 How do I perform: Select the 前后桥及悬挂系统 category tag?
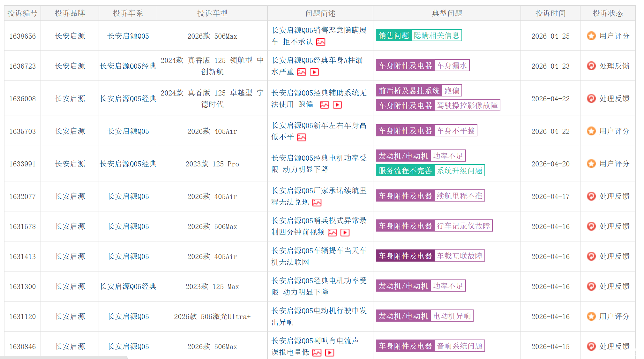click(409, 91)
